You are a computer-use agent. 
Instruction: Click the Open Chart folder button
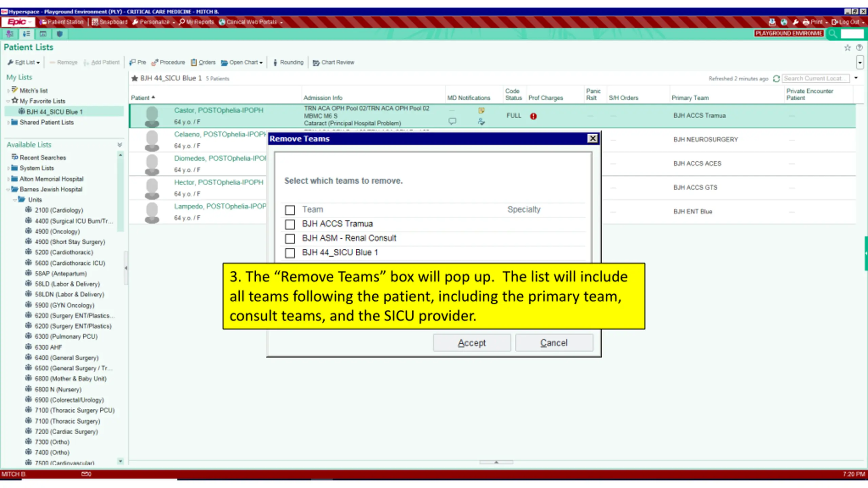pyautogui.click(x=242, y=62)
